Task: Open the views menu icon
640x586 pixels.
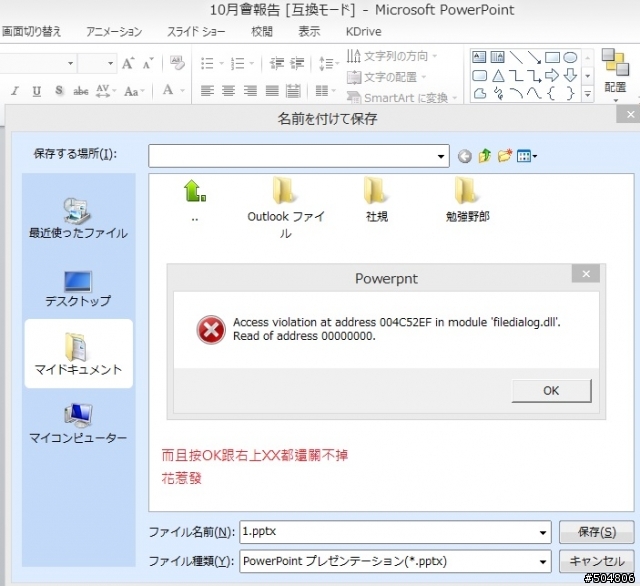Action: [527, 156]
